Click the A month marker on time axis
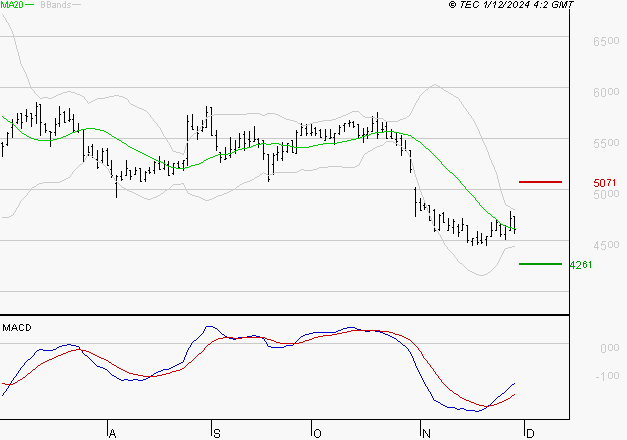 pyautogui.click(x=113, y=434)
